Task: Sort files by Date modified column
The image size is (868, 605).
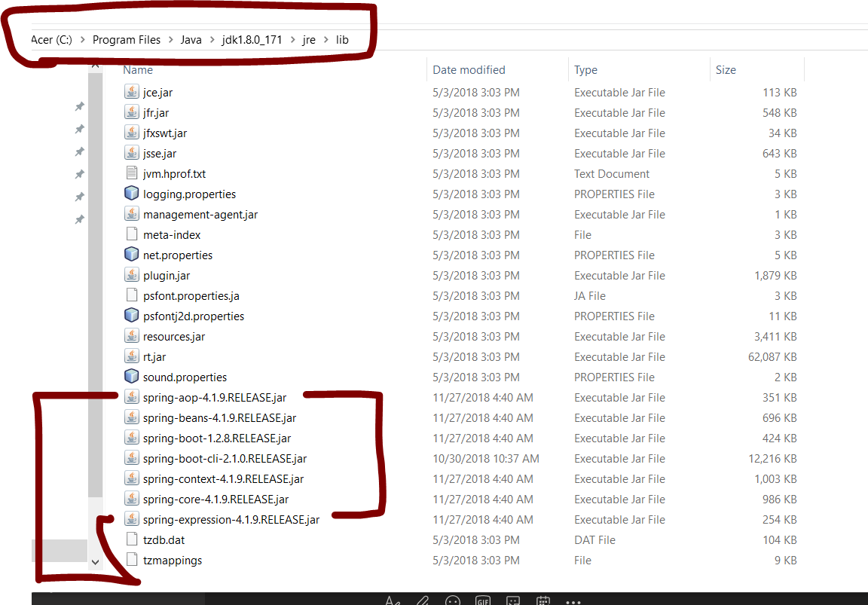Action: tap(469, 70)
